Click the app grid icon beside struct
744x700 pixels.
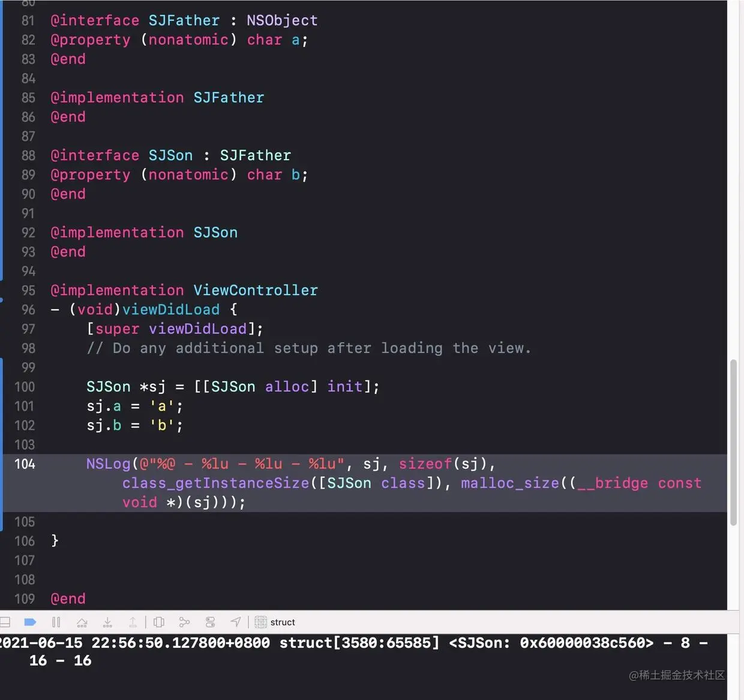pyautogui.click(x=260, y=622)
